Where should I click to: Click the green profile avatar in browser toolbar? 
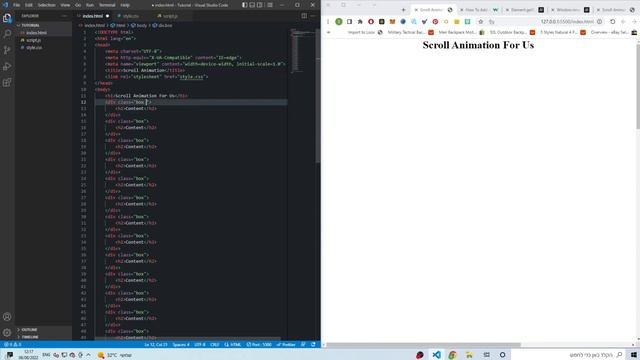(x=339, y=21)
